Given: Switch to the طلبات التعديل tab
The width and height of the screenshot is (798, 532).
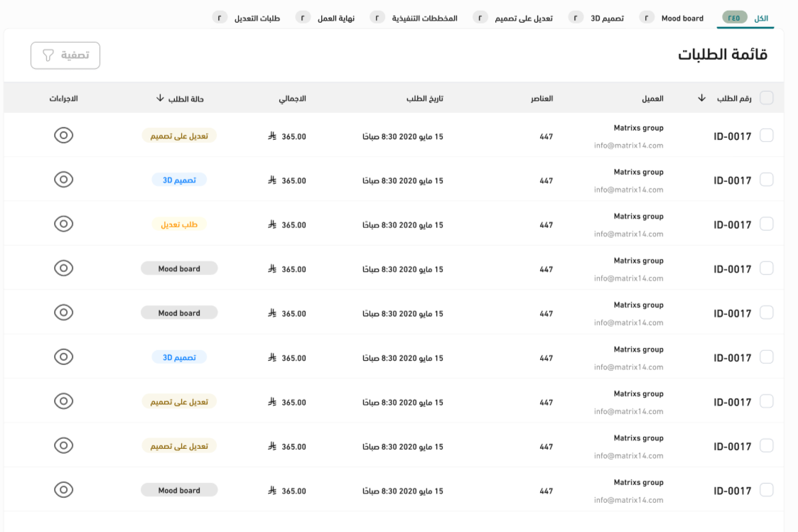Looking at the screenshot, I should click(x=257, y=18).
